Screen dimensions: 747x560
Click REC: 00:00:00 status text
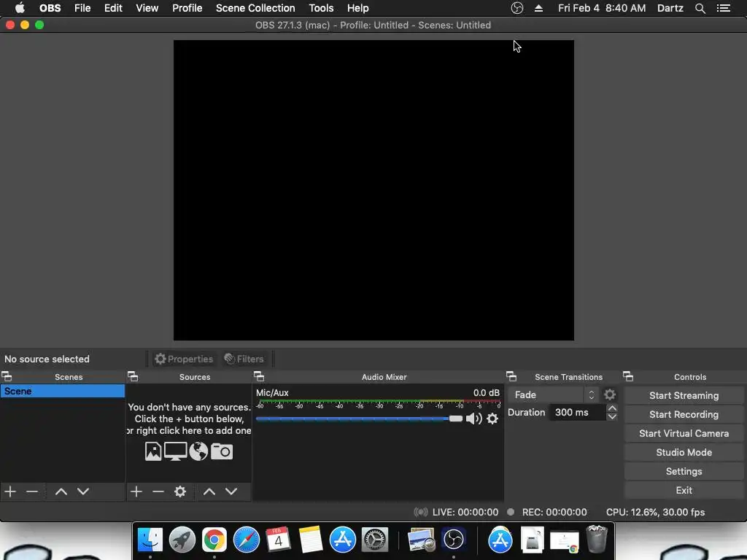pyautogui.click(x=554, y=512)
